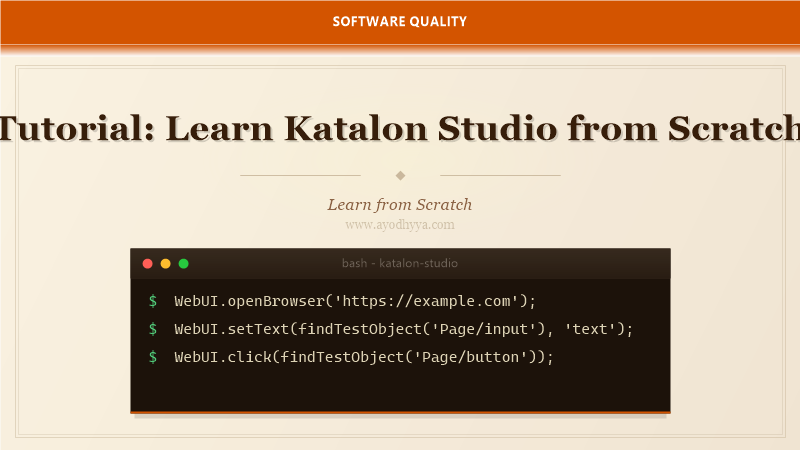Click the dollar prompt before openBrowser
The image size is (800, 450).
pos(153,301)
